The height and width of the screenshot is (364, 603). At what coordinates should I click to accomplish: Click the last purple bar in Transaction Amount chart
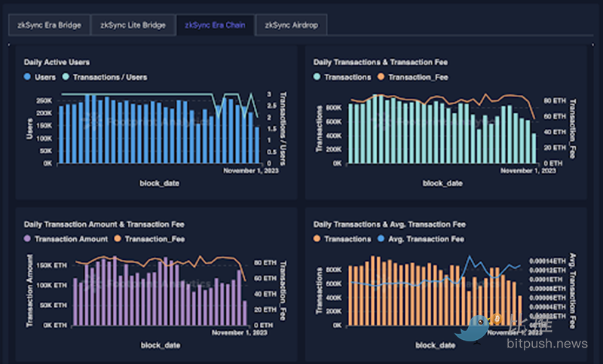[x=244, y=313]
